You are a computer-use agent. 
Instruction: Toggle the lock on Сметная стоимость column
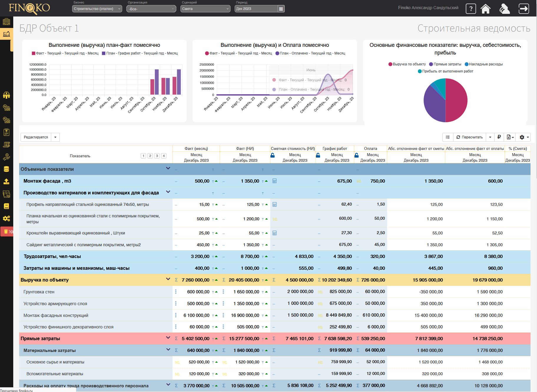point(273,155)
